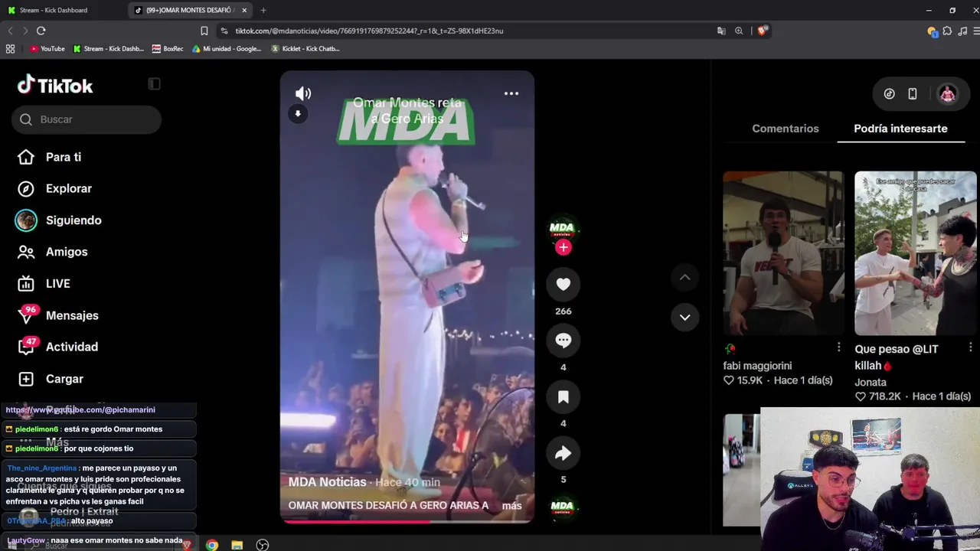The height and width of the screenshot is (551, 980).
Task: Click the browser address bar URL
Action: click(369, 31)
